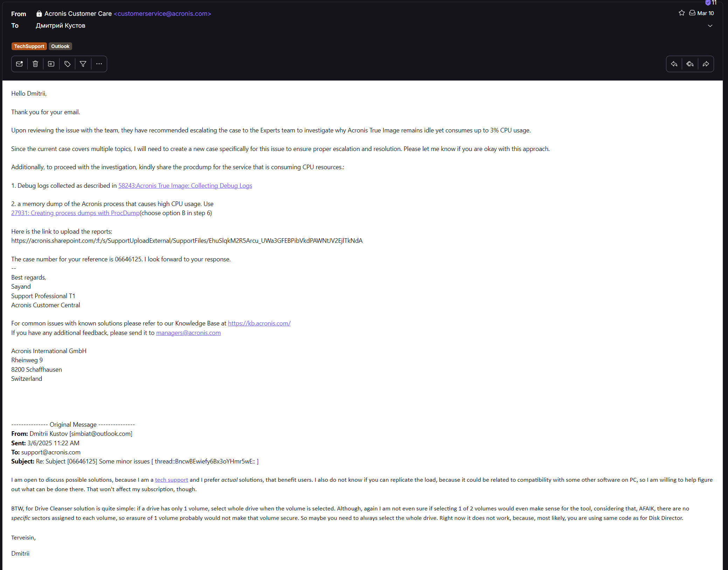Click the Hello Dmitrii greeting
This screenshot has height=570, width=728.
(29, 94)
